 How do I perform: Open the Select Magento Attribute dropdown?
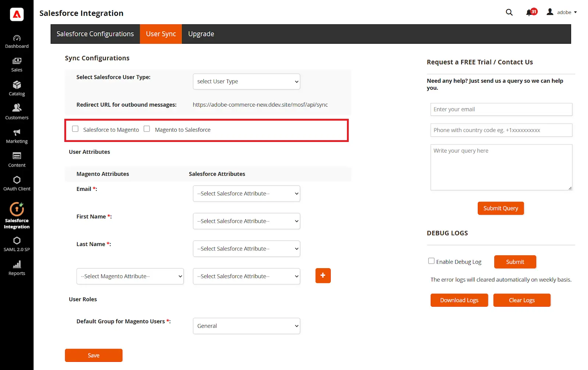(x=130, y=276)
